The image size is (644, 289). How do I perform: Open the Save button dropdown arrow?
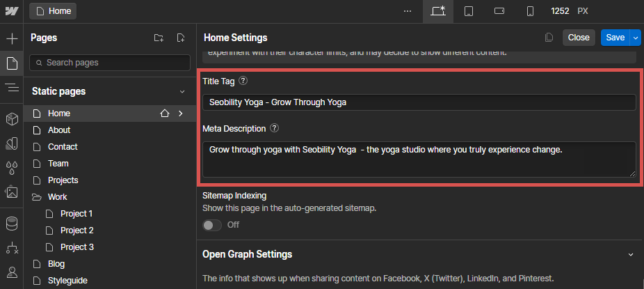click(636, 38)
